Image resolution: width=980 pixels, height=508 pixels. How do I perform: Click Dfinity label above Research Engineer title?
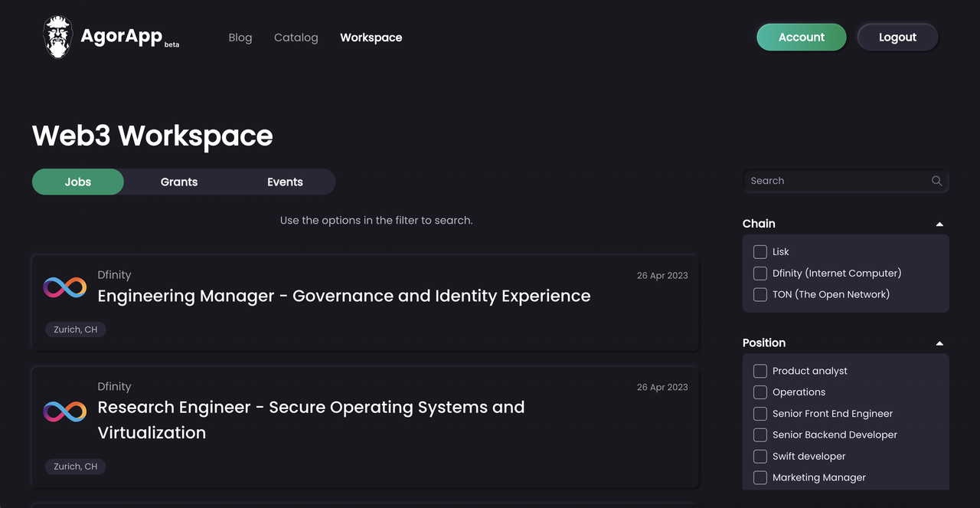point(114,387)
